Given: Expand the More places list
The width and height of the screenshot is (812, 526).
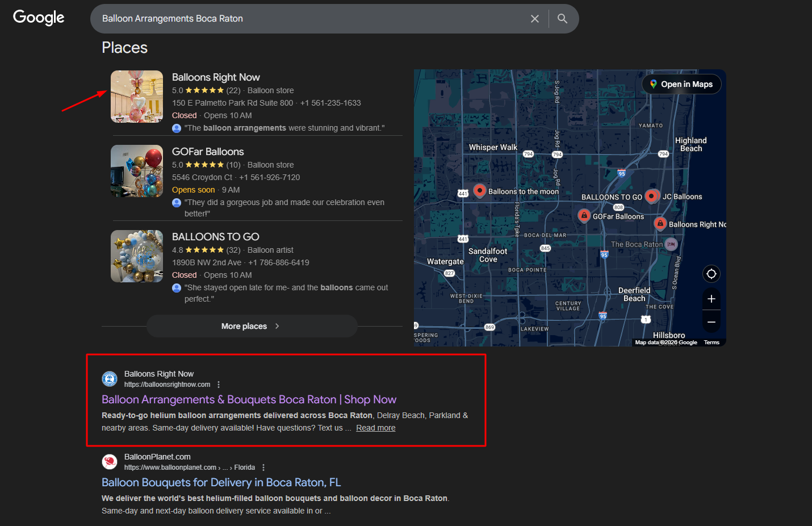Looking at the screenshot, I should coord(252,326).
